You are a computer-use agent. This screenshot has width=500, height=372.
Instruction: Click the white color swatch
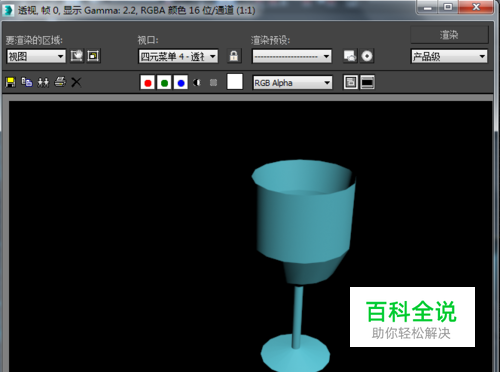[x=235, y=82]
